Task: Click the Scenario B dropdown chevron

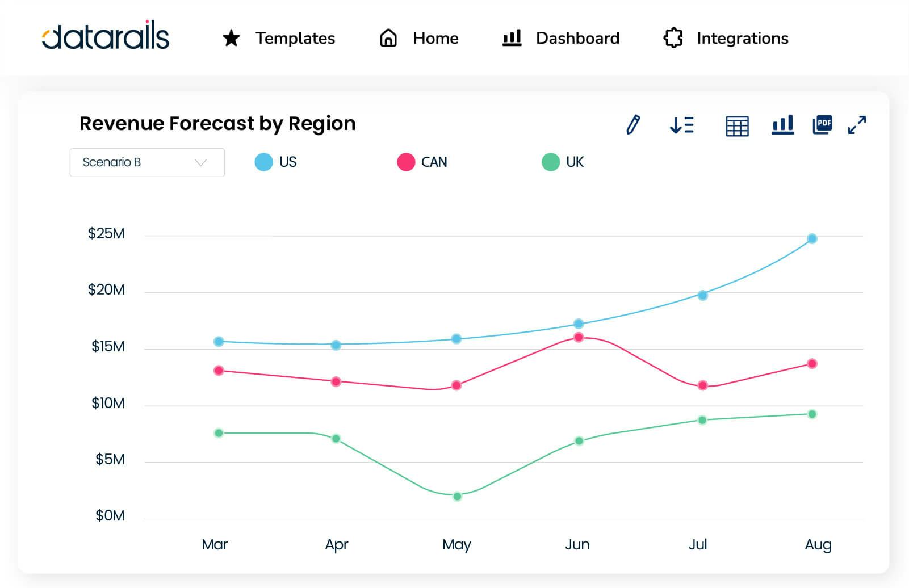Action: (200, 162)
